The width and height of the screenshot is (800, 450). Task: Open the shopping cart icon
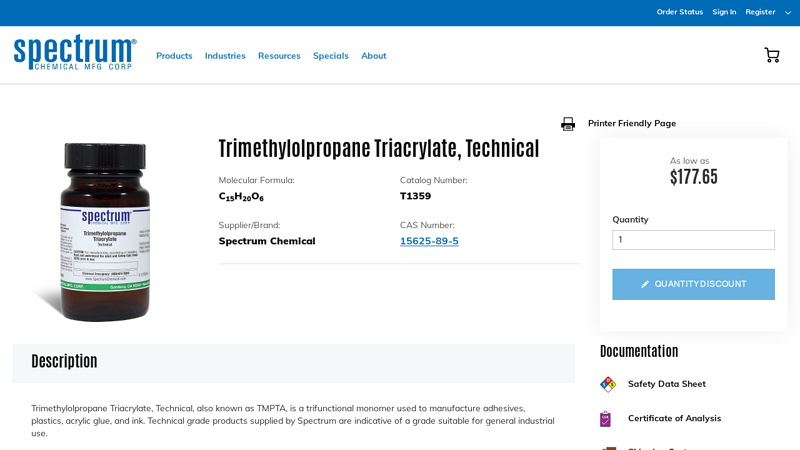pyautogui.click(x=771, y=55)
